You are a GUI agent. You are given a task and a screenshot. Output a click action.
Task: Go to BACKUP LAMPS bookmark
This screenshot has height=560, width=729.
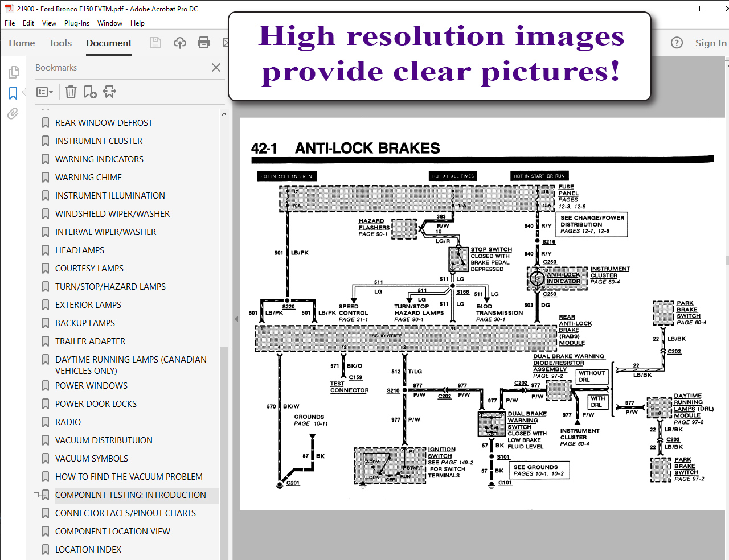click(x=85, y=323)
